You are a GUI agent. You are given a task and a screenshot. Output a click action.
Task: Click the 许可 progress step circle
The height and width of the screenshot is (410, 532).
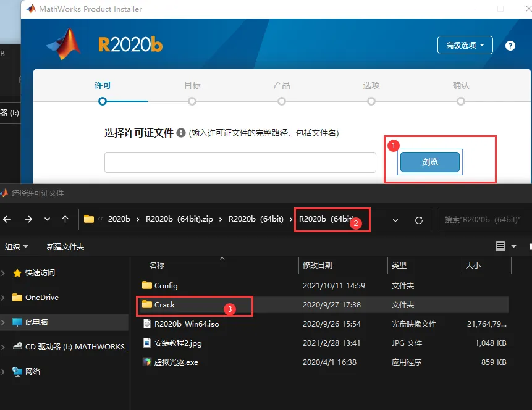tap(103, 101)
